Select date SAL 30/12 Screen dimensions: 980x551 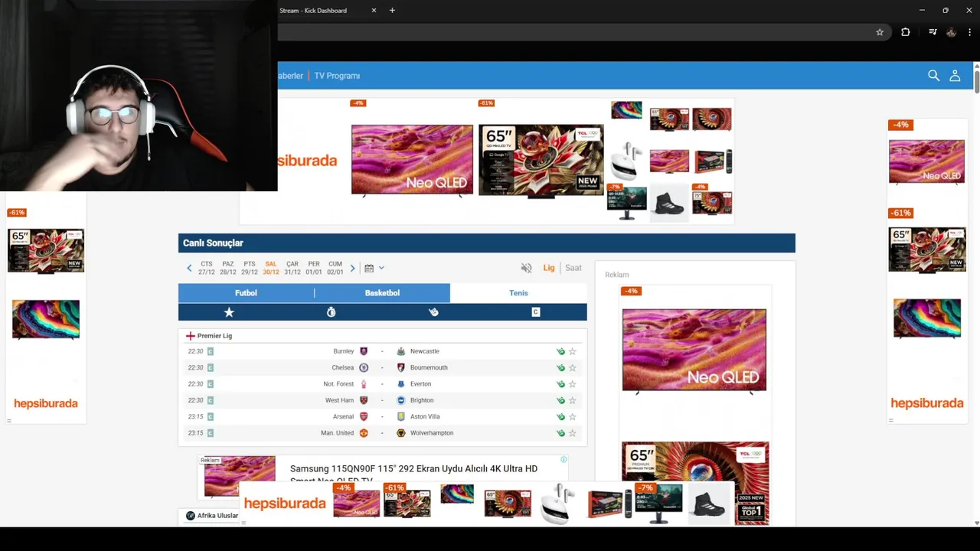pos(271,268)
